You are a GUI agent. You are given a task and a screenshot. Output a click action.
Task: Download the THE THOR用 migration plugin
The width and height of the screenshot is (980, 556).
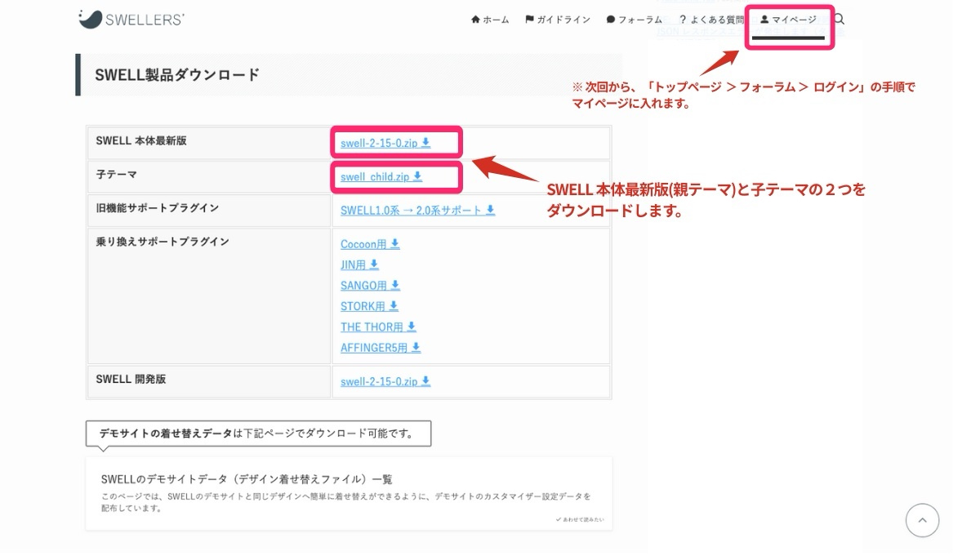click(372, 326)
